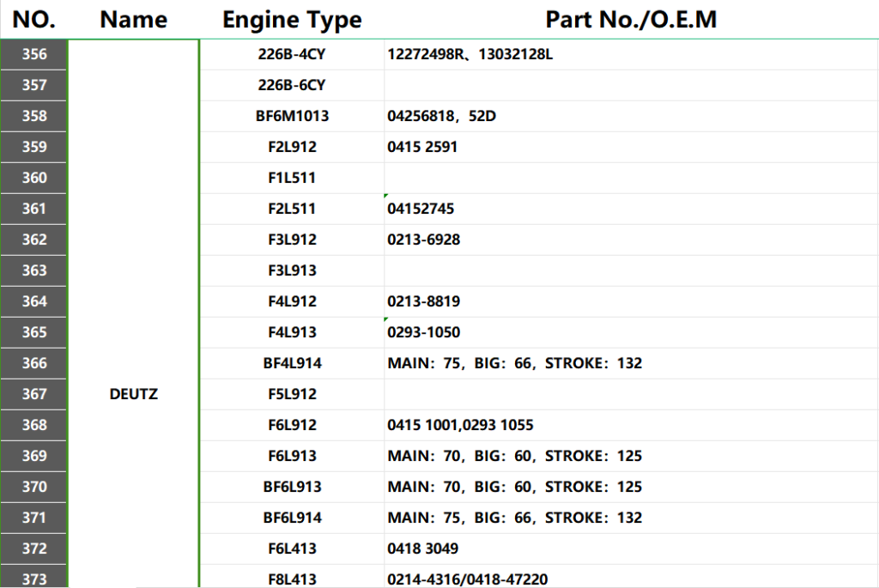Select the Name column header
The image size is (879, 588).
(133, 20)
